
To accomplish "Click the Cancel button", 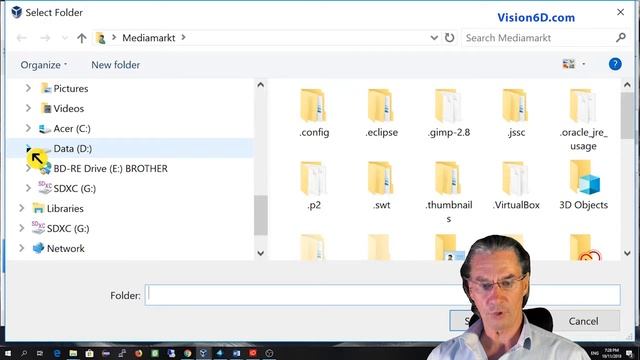I will pyautogui.click(x=583, y=321).
